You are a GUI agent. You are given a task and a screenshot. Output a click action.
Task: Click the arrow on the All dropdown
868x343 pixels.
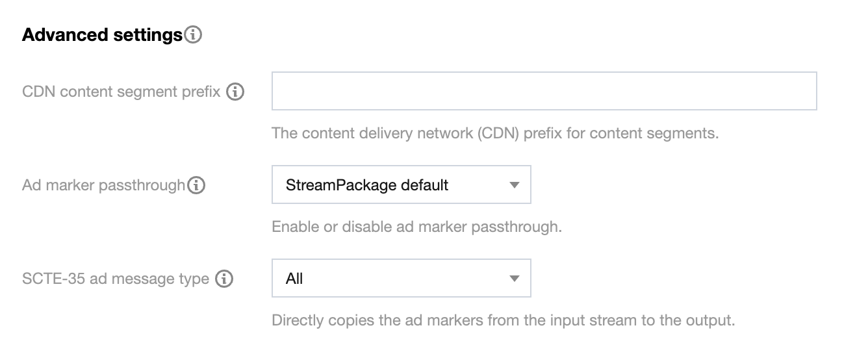point(515,279)
